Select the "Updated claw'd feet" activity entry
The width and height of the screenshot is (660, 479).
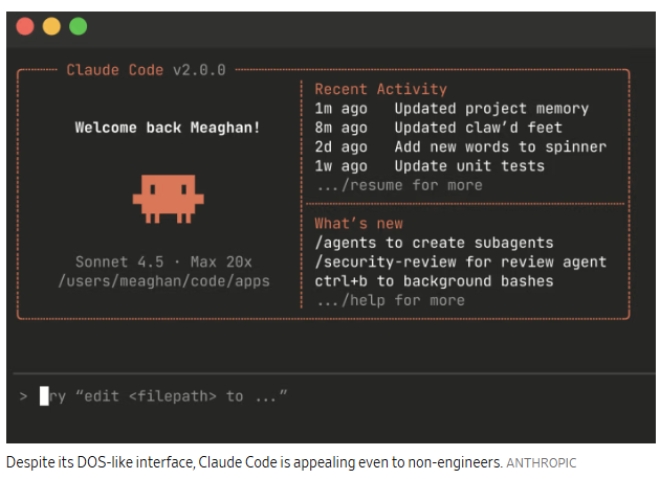coord(478,127)
